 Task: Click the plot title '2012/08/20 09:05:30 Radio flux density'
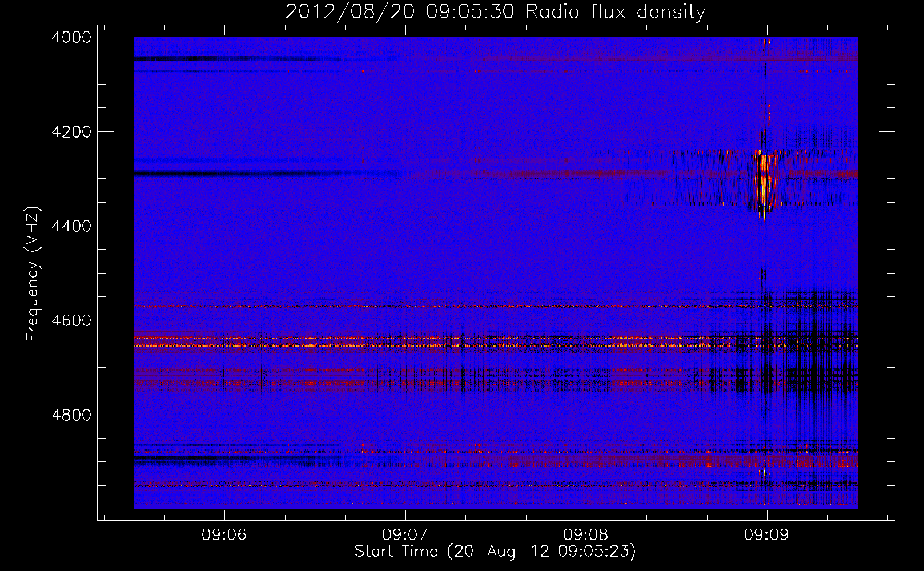click(x=495, y=12)
